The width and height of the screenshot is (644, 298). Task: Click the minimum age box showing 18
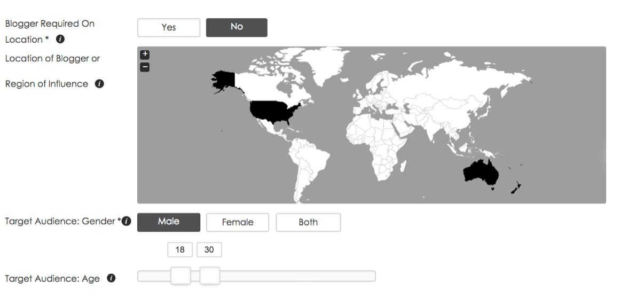[x=180, y=249]
